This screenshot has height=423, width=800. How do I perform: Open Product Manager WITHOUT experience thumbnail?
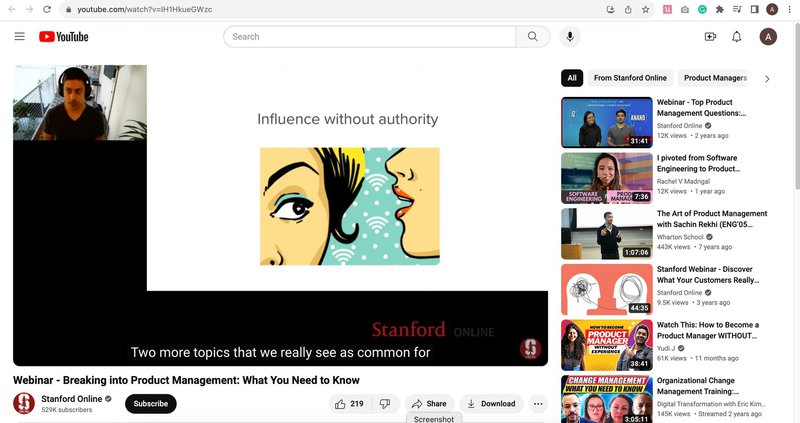[607, 345]
